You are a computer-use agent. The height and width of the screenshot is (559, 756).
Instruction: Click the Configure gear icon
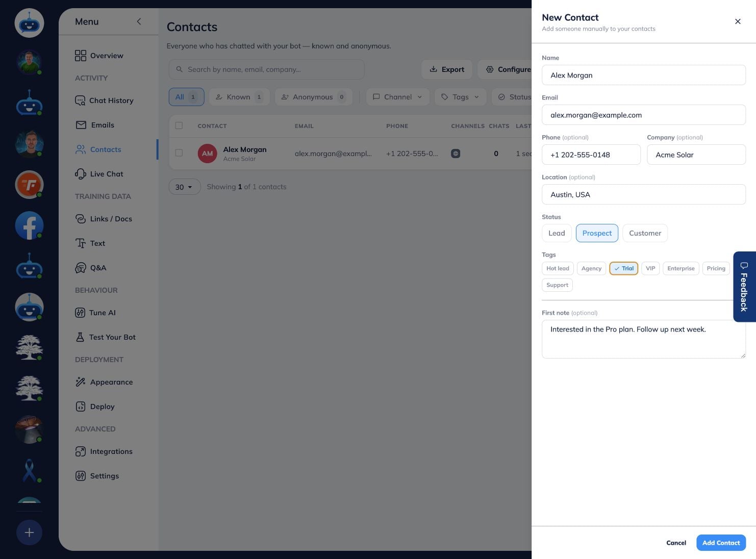pyautogui.click(x=489, y=69)
